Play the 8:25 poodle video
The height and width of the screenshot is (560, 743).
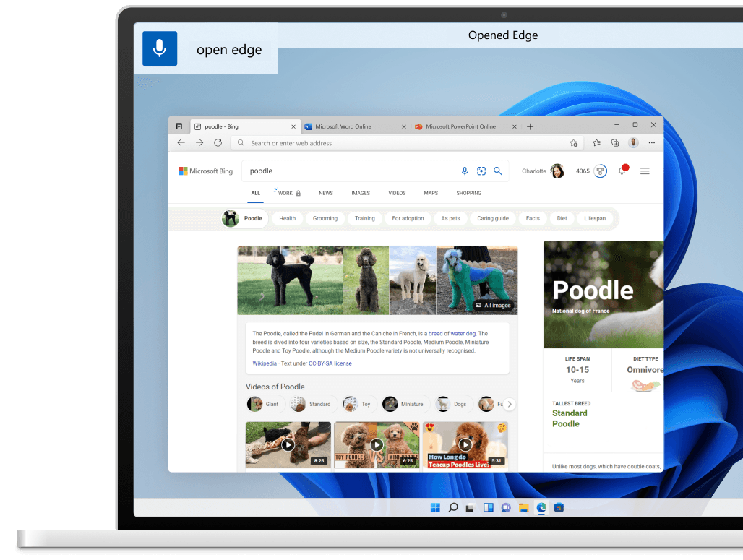pos(288,445)
